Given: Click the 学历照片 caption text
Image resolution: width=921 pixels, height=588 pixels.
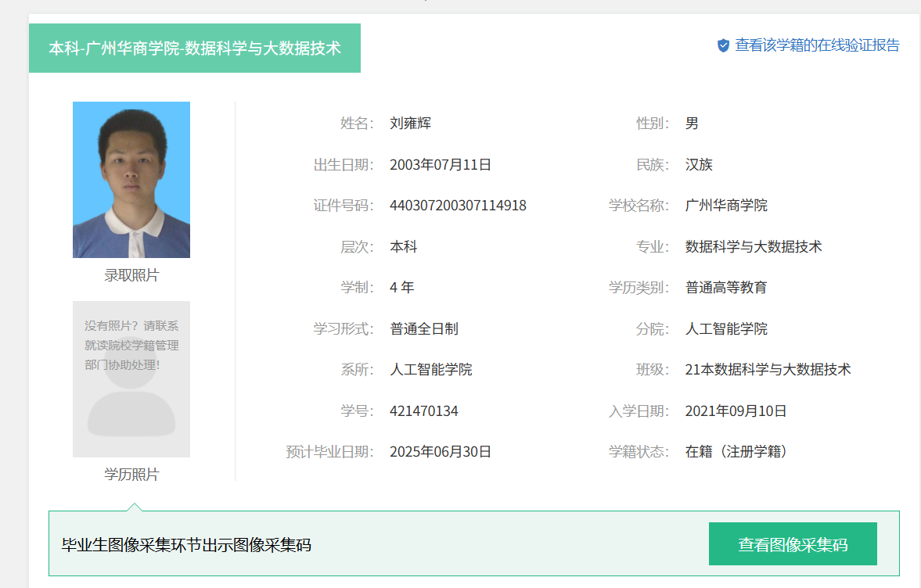Looking at the screenshot, I should click(131, 475).
